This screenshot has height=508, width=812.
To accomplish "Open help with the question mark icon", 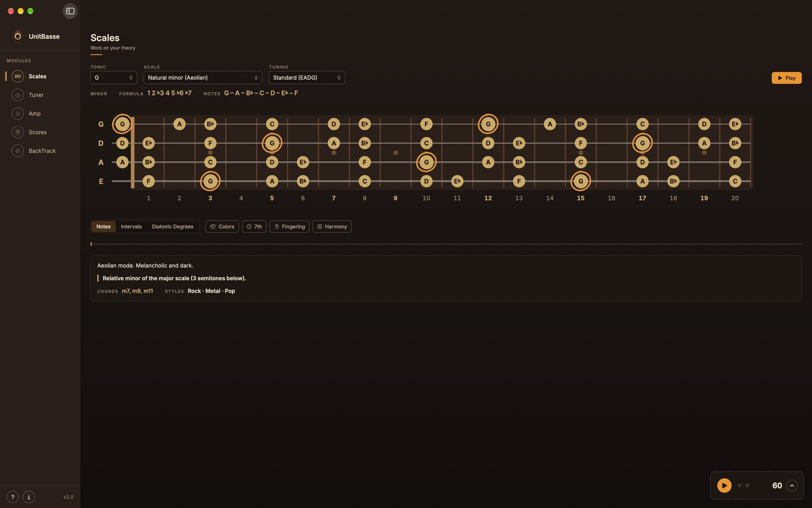I will (x=13, y=497).
